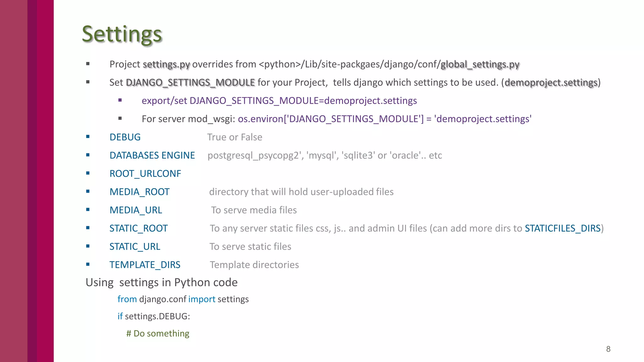Select the export/set DJANGO_SETTINGS_MODULE line
644x362 pixels.
pyautogui.click(x=279, y=101)
